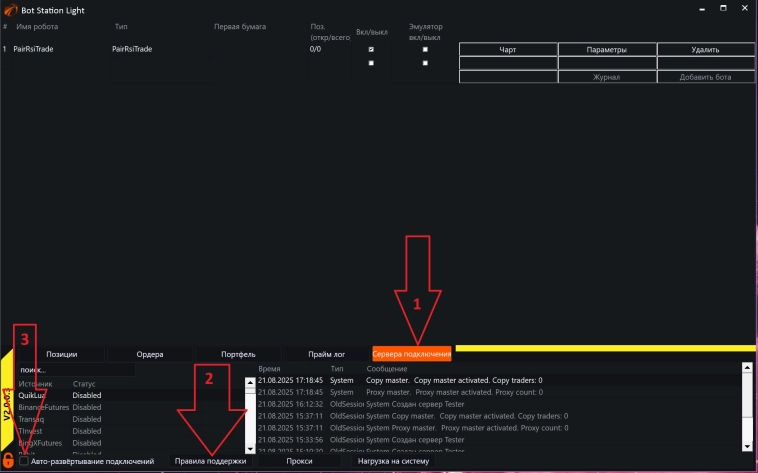Enable Авто-развёртывание подключений checkbox
The height and width of the screenshot is (473, 758).
(x=24, y=461)
